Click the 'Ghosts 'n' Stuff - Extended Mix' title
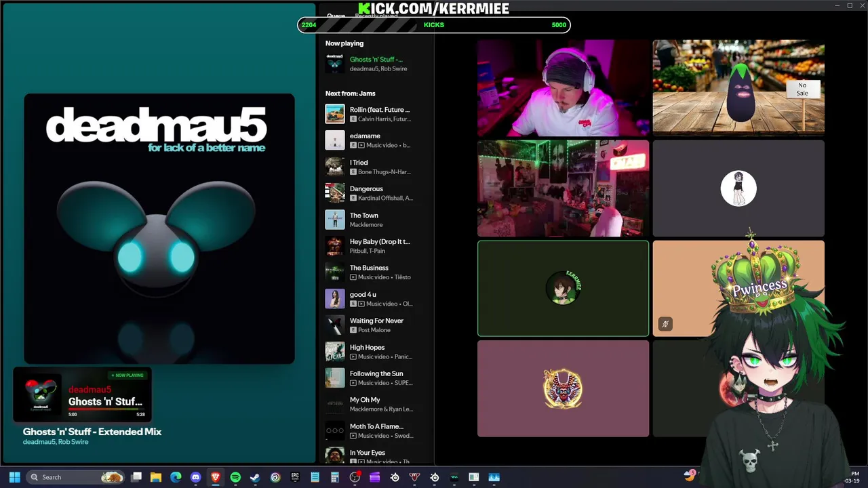The height and width of the screenshot is (488, 868). click(x=92, y=432)
